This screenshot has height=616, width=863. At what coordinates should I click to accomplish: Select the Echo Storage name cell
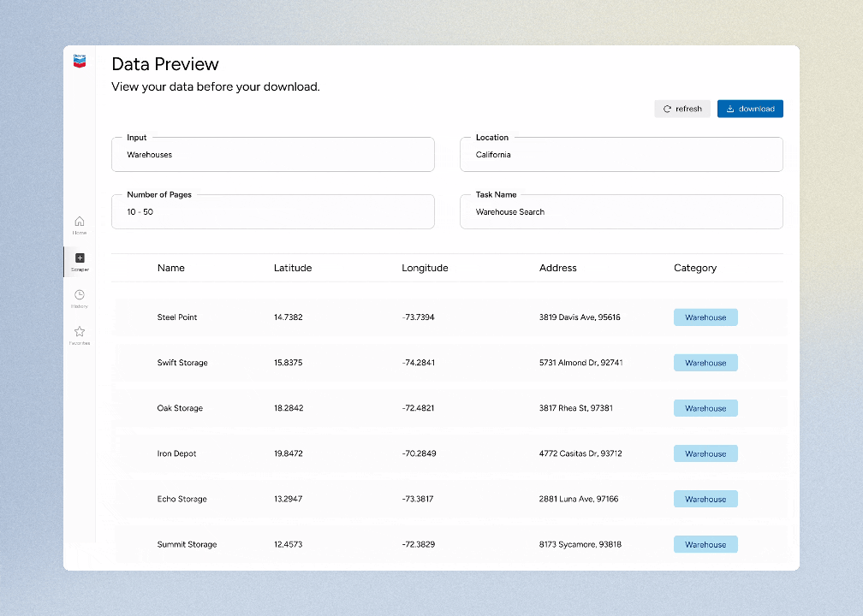[x=182, y=499]
